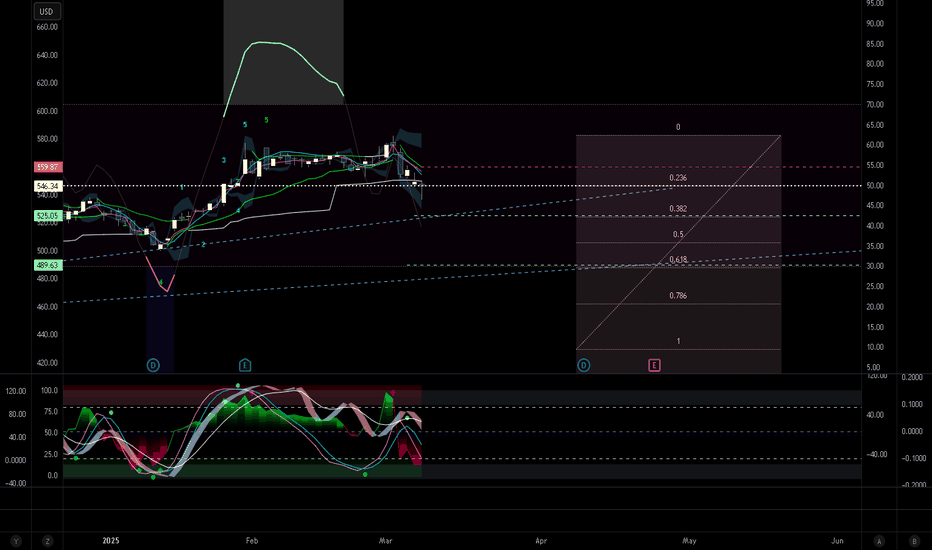This screenshot has height=550, width=932.
Task: Click the white 546.34 current price label
Action: pyautogui.click(x=48, y=186)
